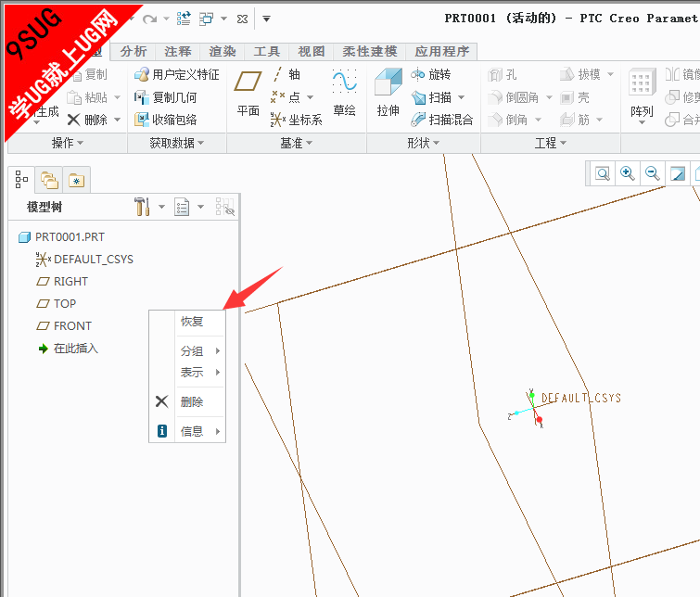Click the Extrude (拉伸) tool
The height and width of the screenshot is (597, 700).
pyautogui.click(x=388, y=93)
